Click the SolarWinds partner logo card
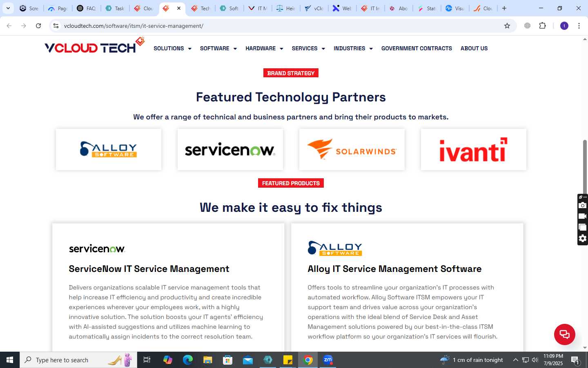Screen dimensions: 588x368 pyautogui.click(x=352, y=150)
